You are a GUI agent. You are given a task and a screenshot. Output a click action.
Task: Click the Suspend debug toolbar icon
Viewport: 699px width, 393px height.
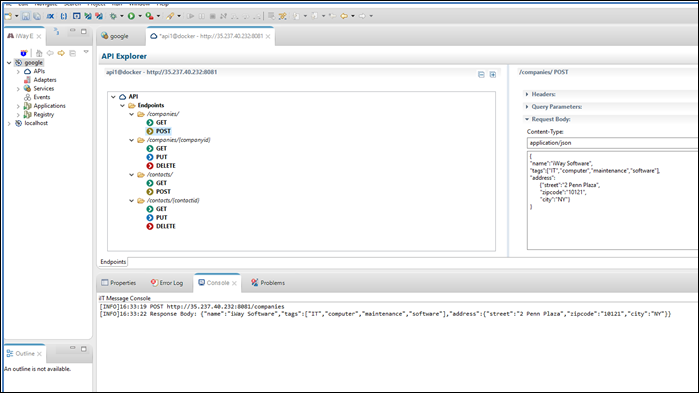click(201, 16)
